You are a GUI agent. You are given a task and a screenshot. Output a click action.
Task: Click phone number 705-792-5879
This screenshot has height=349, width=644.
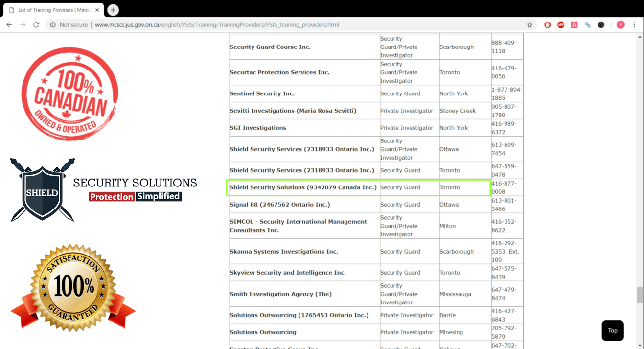pyautogui.click(x=504, y=332)
